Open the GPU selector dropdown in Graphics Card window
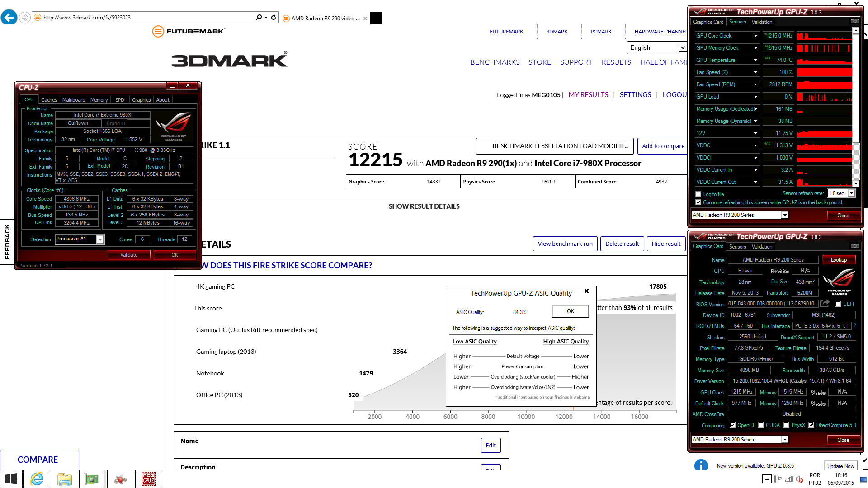This screenshot has height=488, width=868. [785, 439]
